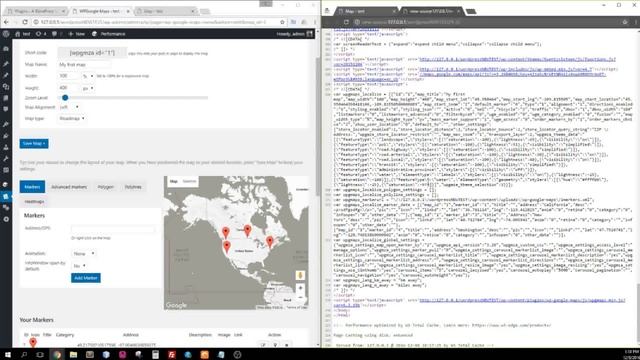
Task: Bookmark the page with the star icon
Action: 282,22
